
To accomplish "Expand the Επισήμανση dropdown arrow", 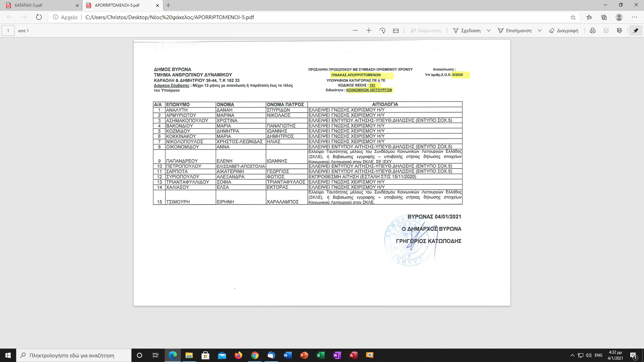I will 540,31.
